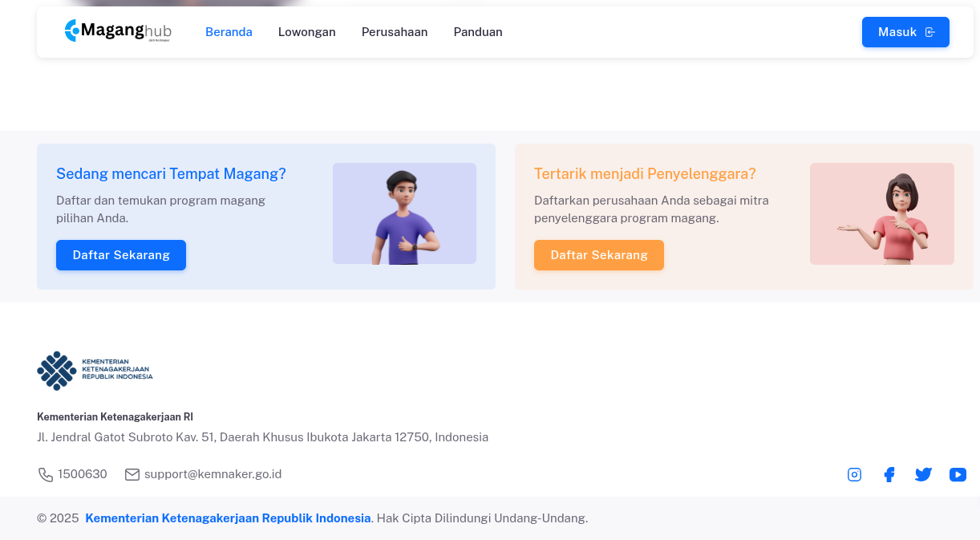Click the man illustration in the blue card

coord(404,213)
